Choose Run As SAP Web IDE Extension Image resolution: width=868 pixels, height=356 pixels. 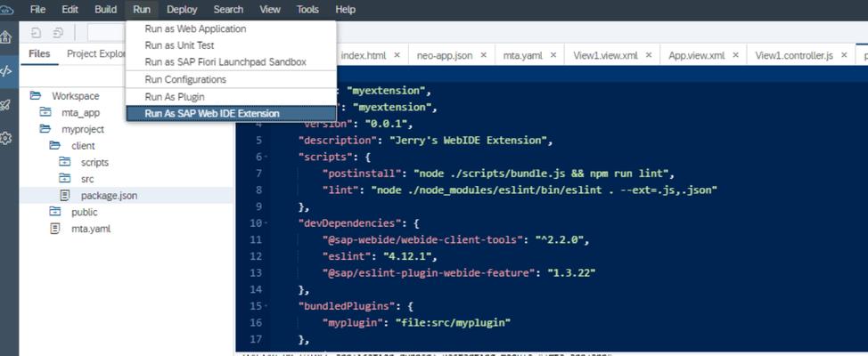point(231,113)
